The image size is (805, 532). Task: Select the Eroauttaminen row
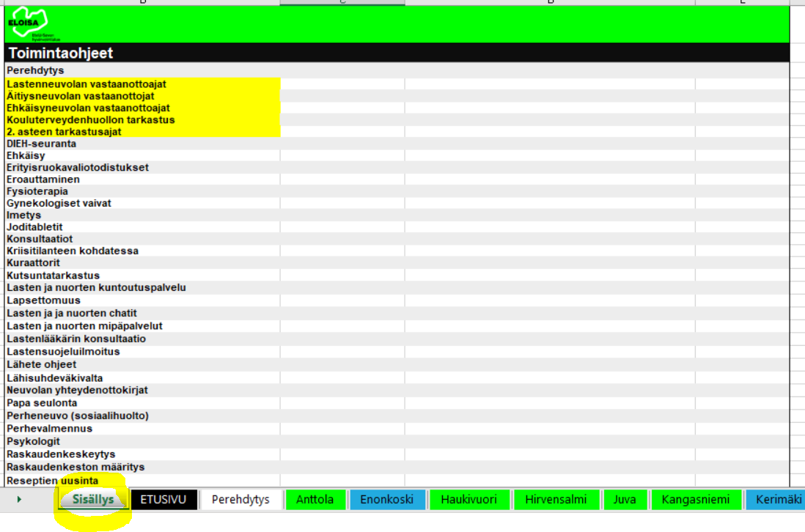(x=43, y=179)
